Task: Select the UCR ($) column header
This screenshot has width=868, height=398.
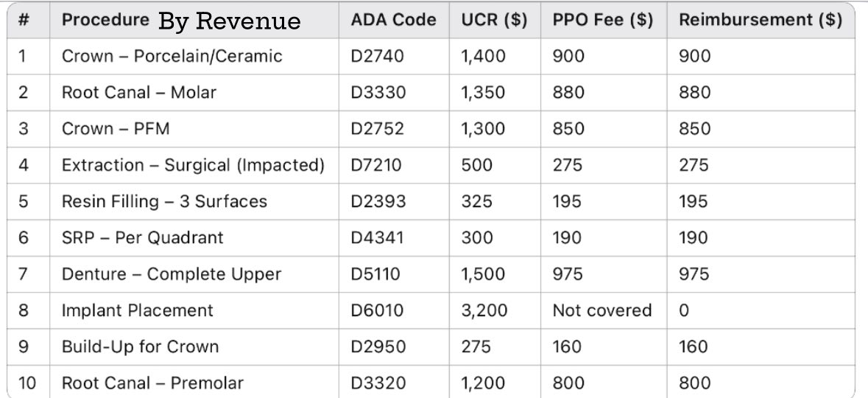Action: point(494,20)
